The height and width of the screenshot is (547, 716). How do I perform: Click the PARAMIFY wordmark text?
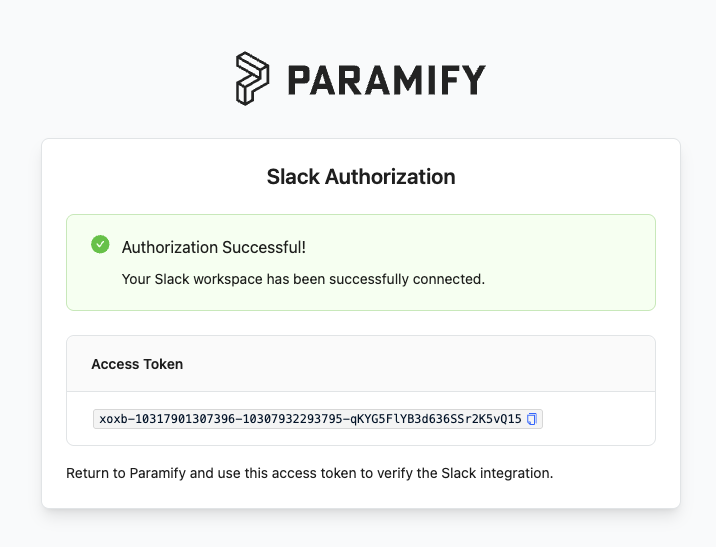[x=386, y=80]
